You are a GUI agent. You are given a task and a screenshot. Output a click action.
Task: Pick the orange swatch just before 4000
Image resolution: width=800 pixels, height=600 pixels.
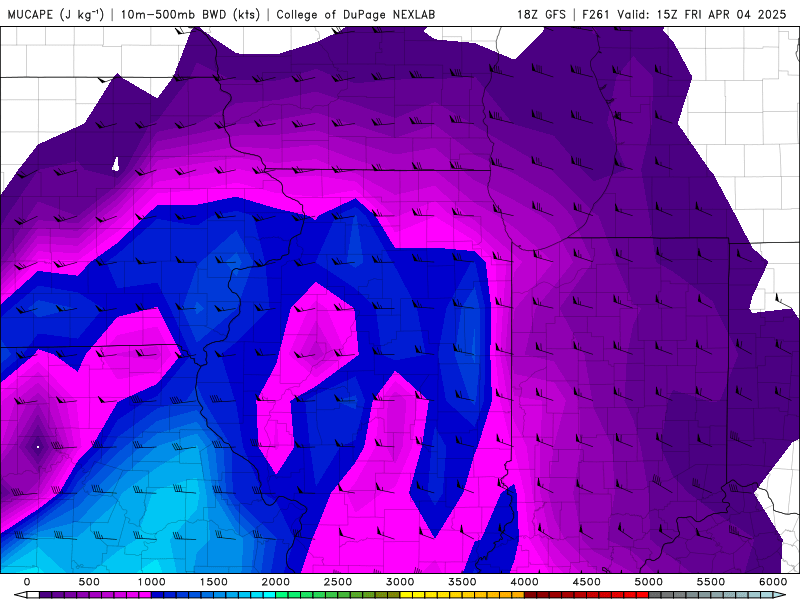(518, 595)
